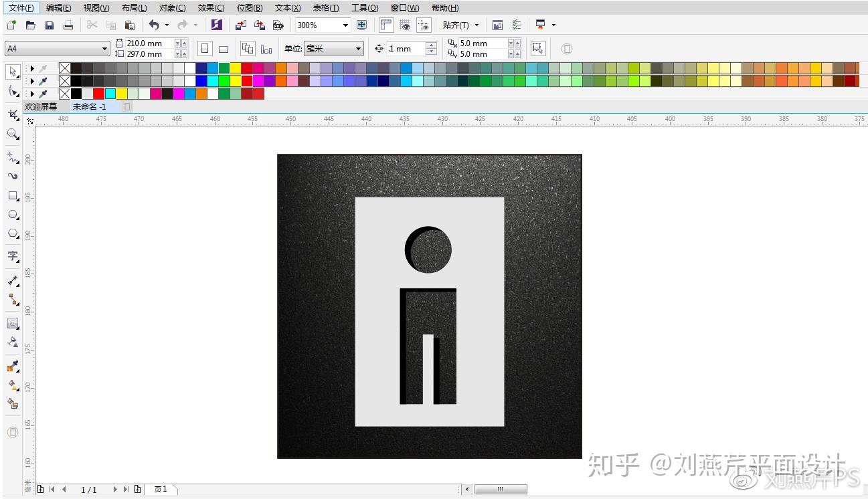Switch to the 欢迎屏幕 tab
The image size is (868, 499).
coord(41,106)
